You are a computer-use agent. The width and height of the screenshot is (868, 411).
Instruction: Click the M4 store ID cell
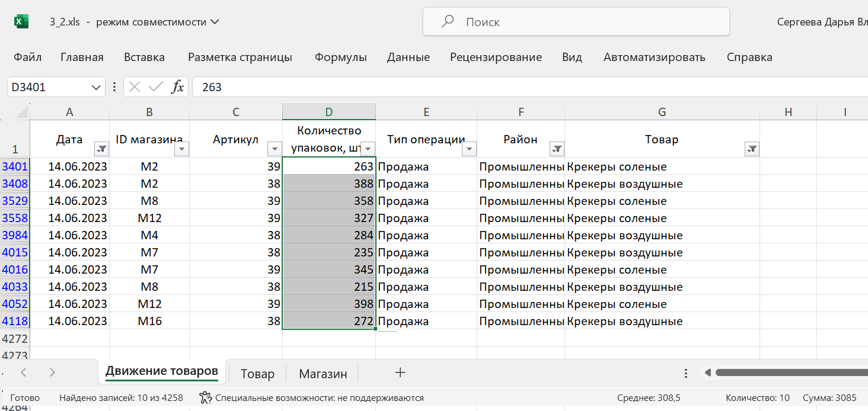click(149, 235)
